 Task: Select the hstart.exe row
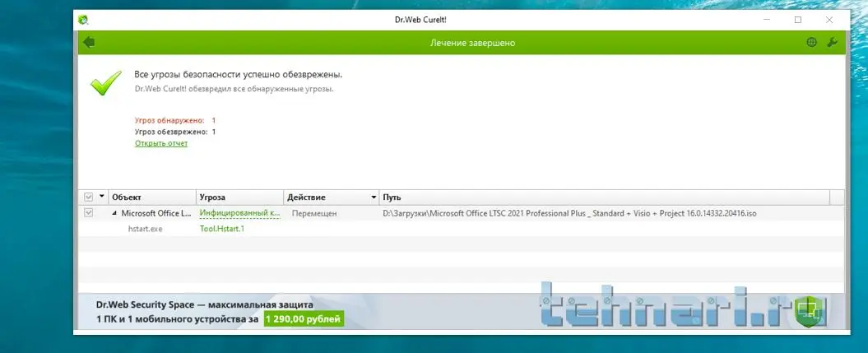461,229
